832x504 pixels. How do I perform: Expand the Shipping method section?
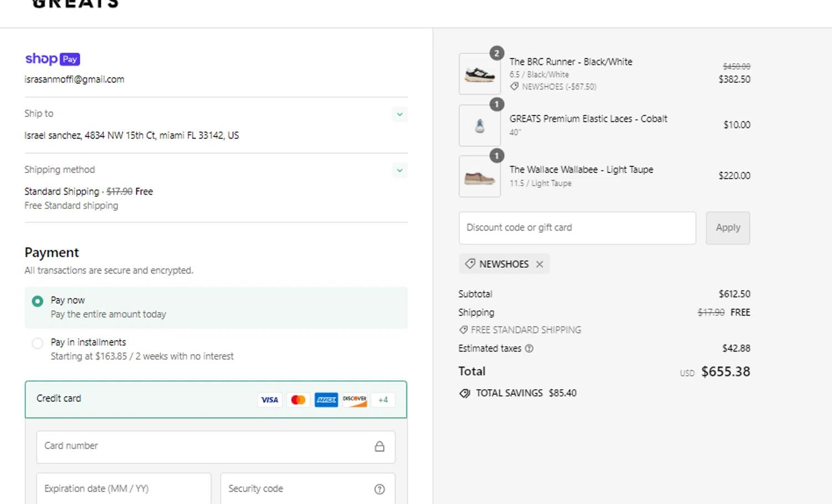(399, 170)
